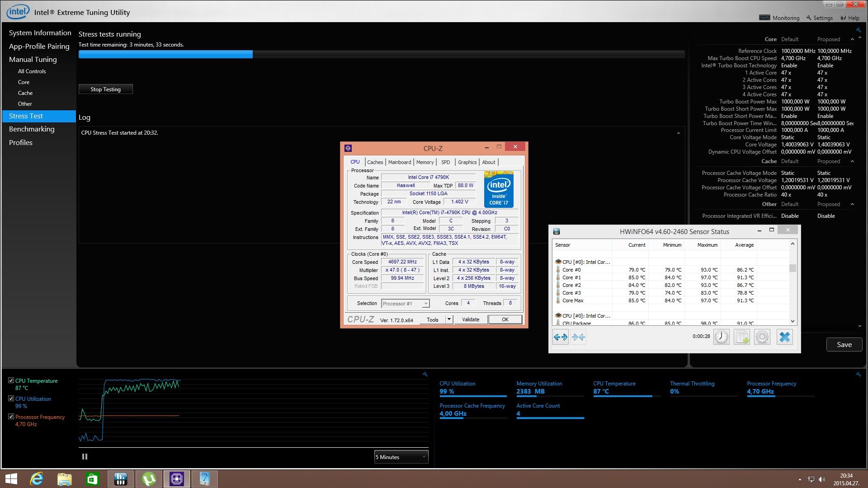This screenshot has height=488, width=868.
Task: Click Save button in tuning panel
Action: pos(844,345)
